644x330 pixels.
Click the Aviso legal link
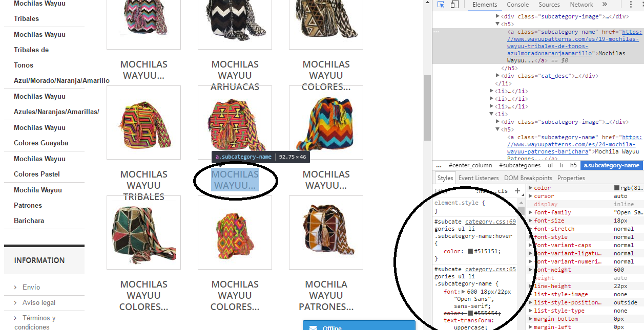[39, 302]
